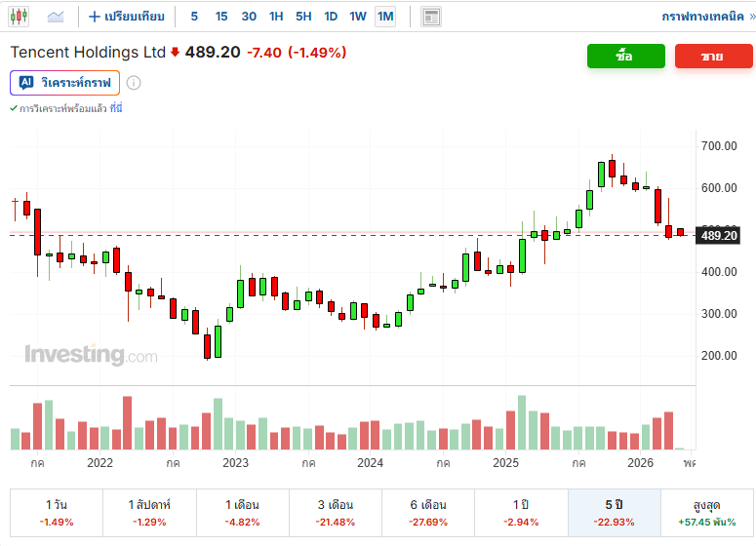Choose the 1D interval
Screen dimensions: 756x546
(x=331, y=17)
